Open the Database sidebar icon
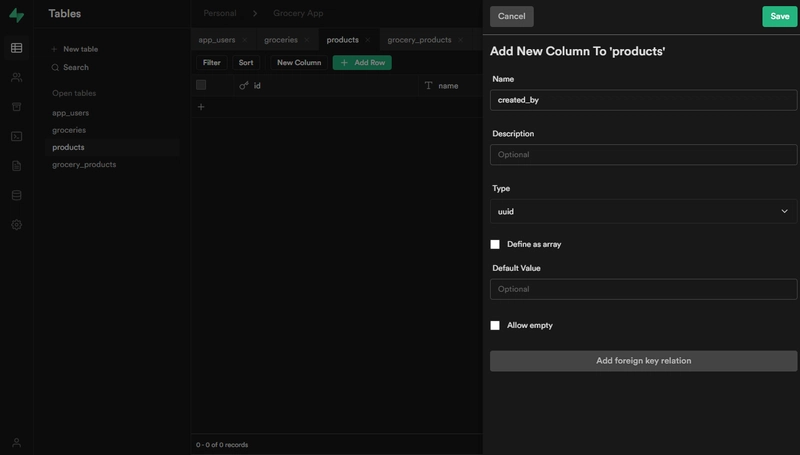The image size is (800, 455). pyautogui.click(x=16, y=195)
